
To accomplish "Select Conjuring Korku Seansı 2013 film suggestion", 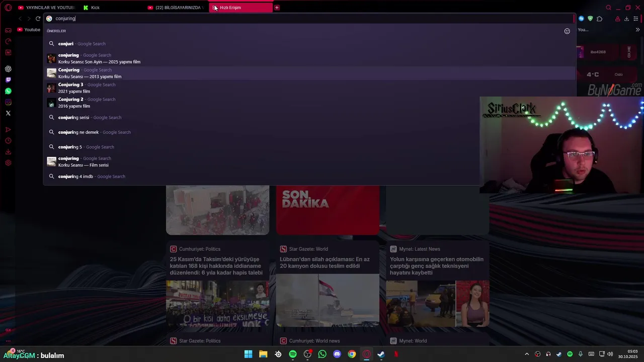I will tap(309, 73).
